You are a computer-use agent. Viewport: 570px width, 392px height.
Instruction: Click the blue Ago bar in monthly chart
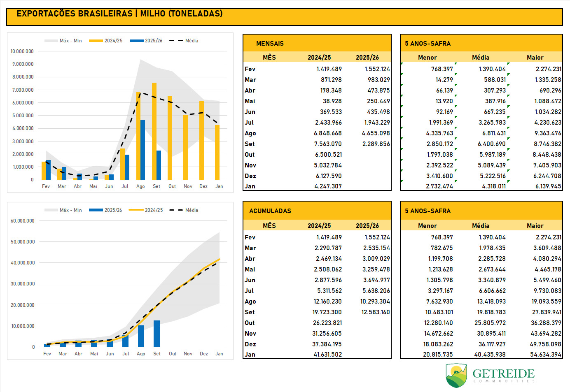coord(142,150)
